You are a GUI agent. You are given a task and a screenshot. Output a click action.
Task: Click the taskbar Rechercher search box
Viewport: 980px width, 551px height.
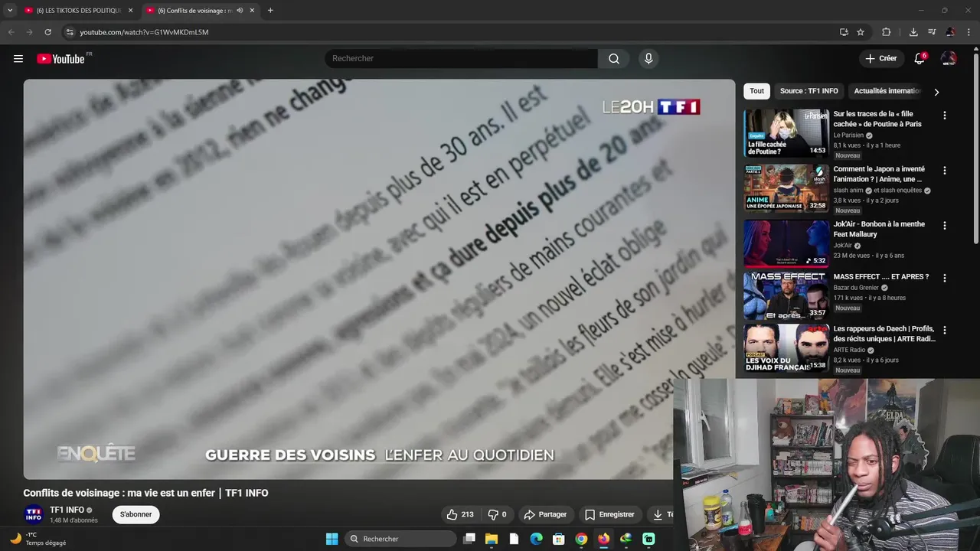point(400,539)
